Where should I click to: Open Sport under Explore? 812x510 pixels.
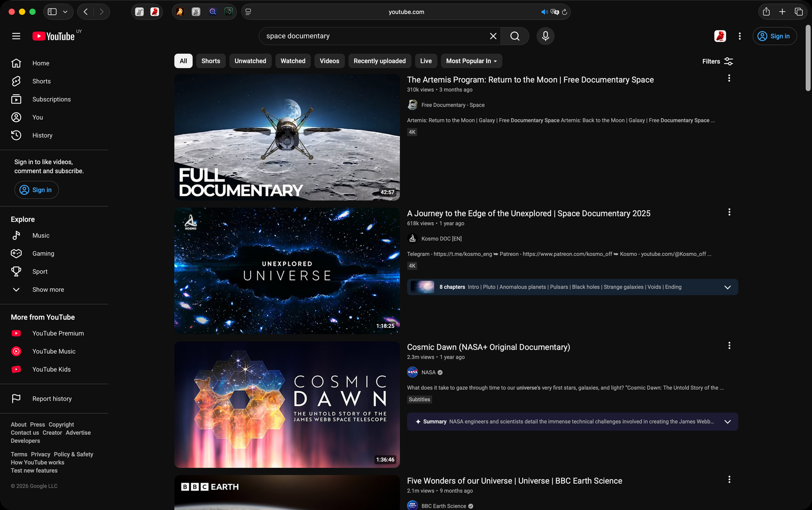point(54,271)
